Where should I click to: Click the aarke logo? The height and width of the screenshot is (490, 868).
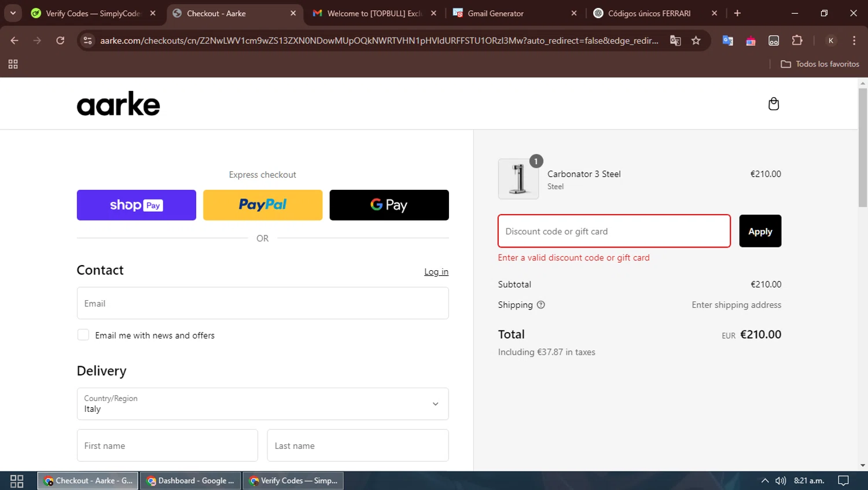pos(118,104)
